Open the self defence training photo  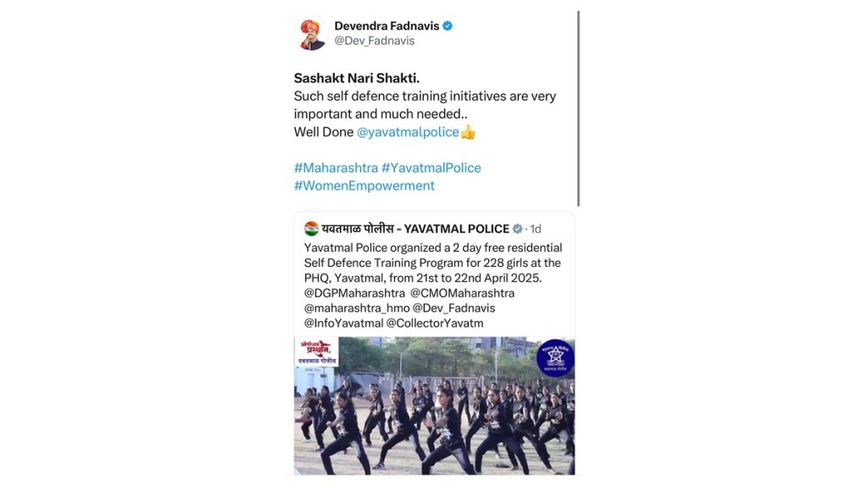(x=435, y=406)
